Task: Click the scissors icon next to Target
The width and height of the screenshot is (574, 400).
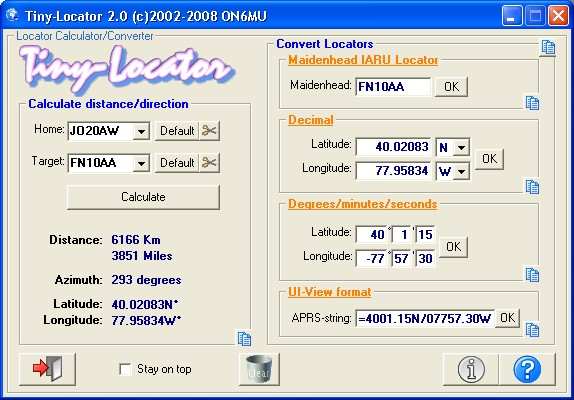Action: [209, 162]
